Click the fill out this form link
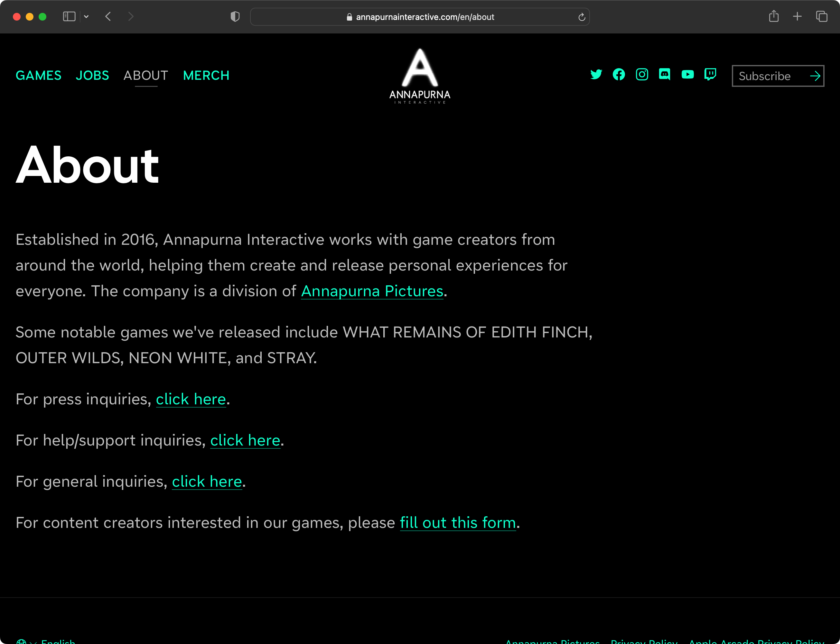840x644 pixels. [x=458, y=523]
